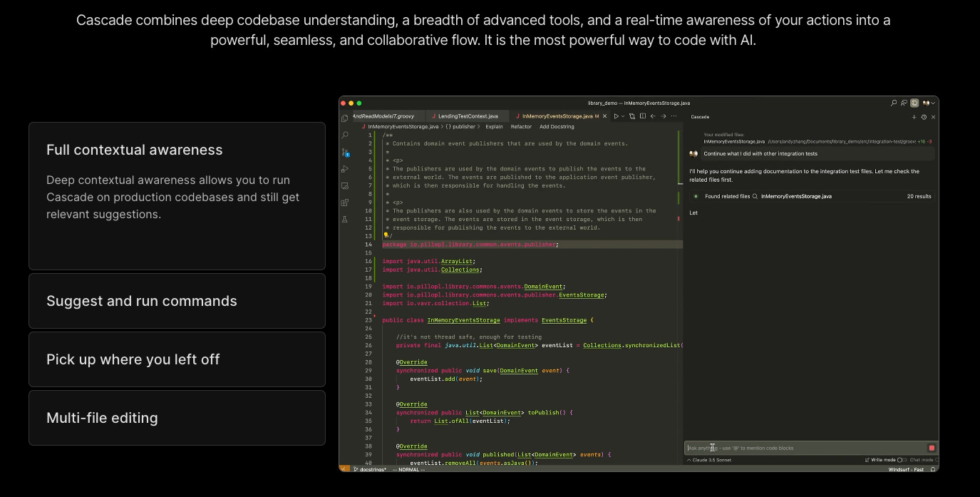Click the title bar search magnifier icon

point(894,103)
